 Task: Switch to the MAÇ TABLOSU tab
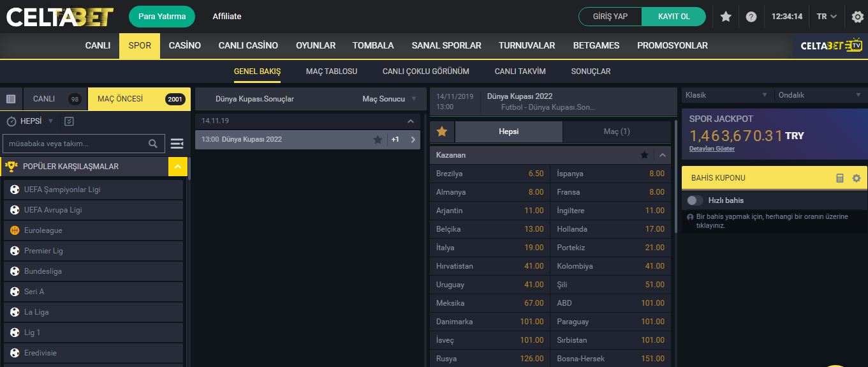coord(332,71)
